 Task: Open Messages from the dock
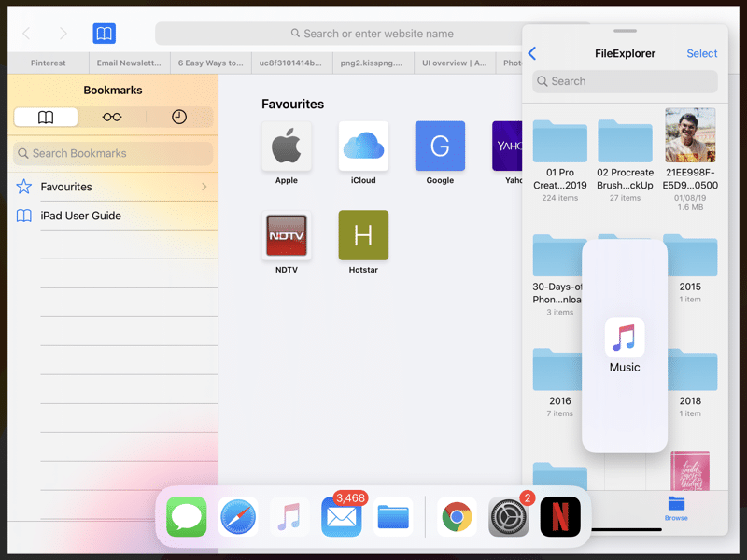tap(186, 515)
